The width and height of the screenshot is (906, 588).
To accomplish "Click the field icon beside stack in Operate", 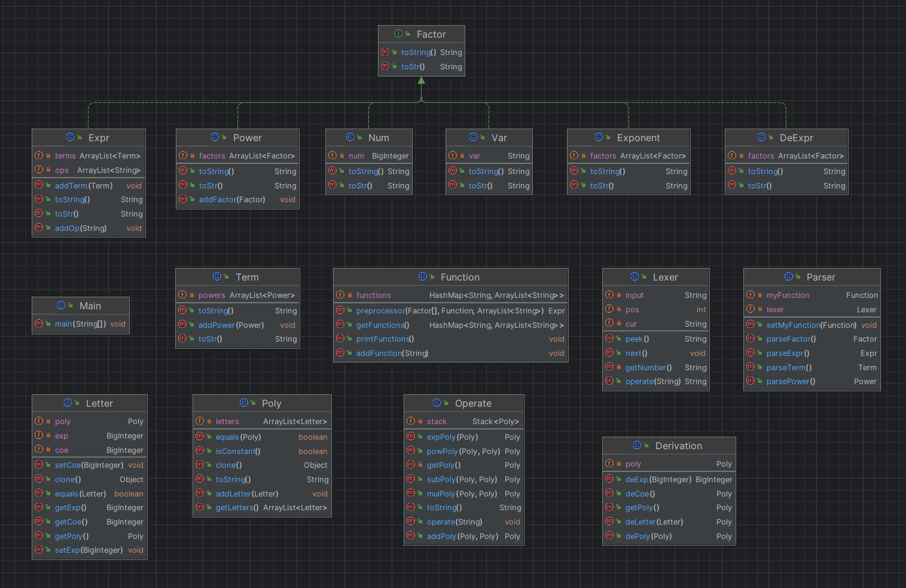I will pos(411,421).
